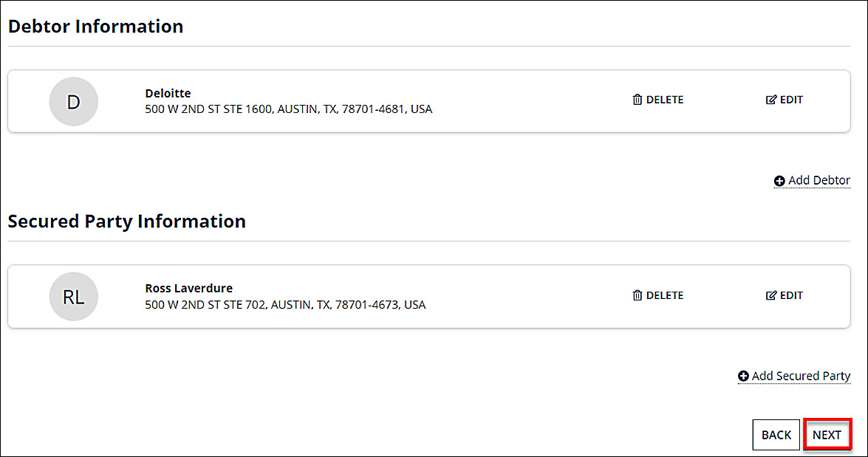
Task: Click the pencil edit icon for Ross Laverdure
Action: coord(771,295)
